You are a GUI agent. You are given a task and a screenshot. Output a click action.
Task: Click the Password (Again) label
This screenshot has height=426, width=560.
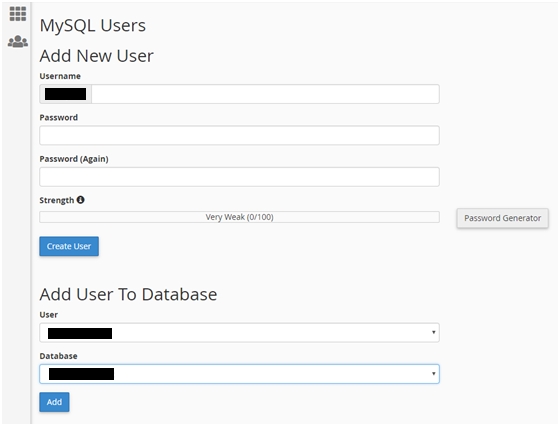[74, 159]
